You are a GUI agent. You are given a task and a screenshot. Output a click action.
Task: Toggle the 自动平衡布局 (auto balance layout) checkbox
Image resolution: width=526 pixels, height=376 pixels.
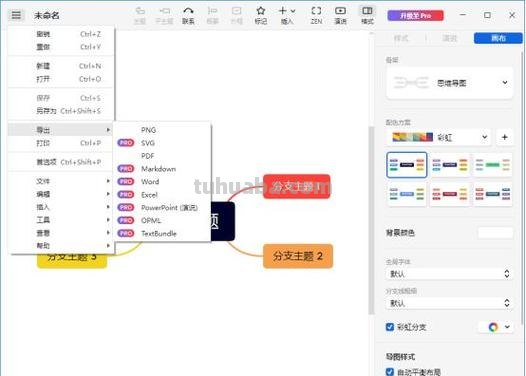click(390, 372)
